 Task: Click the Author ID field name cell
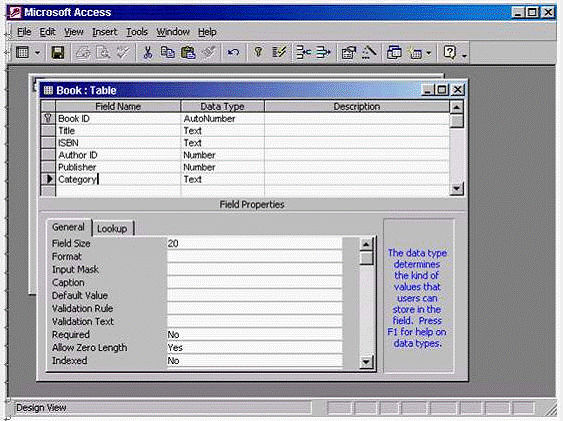(x=118, y=155)
